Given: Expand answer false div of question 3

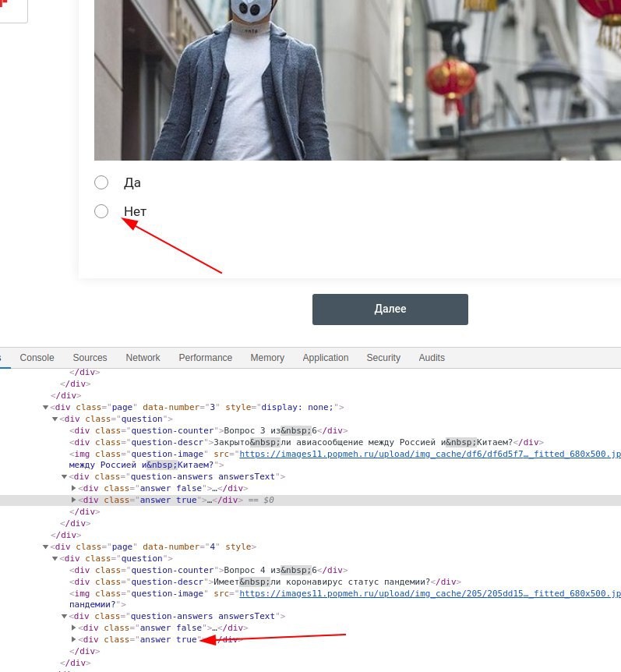Looking at the screenshot, I should tap(74, 488).
